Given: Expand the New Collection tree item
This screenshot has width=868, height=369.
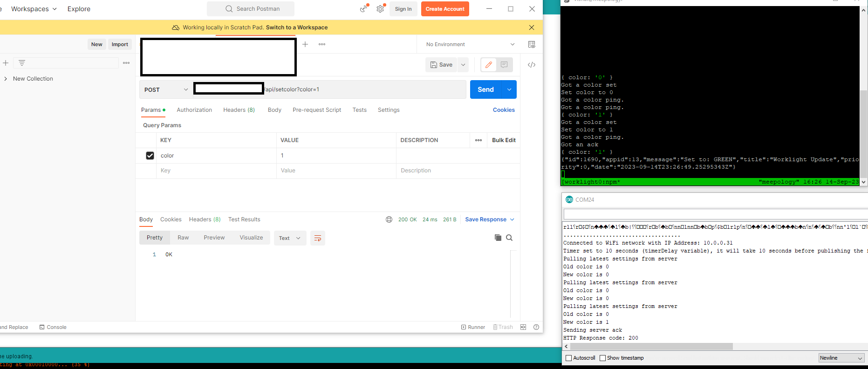Looking at the screenshot, I should [x=6, y=79].
